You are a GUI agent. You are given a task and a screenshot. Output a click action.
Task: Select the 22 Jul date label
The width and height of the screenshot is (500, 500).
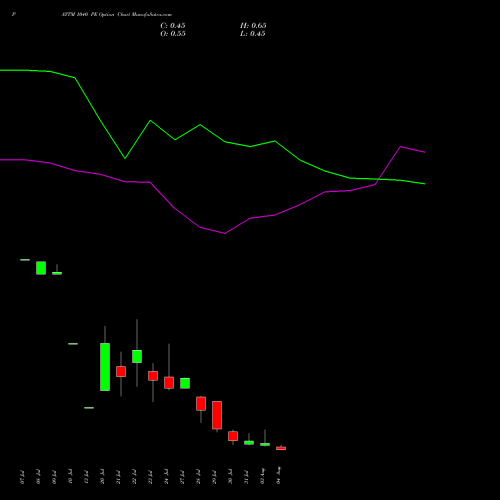click(134, 477)
